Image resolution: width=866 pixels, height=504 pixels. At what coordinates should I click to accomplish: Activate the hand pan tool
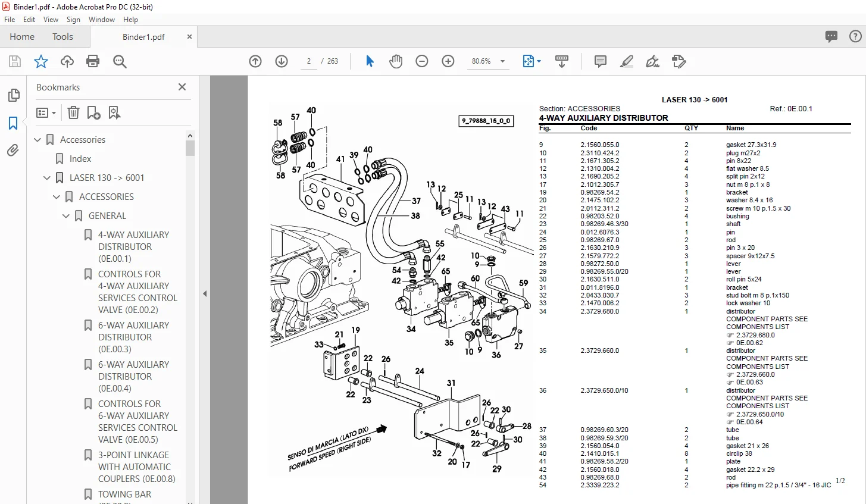tap(396, 61)
